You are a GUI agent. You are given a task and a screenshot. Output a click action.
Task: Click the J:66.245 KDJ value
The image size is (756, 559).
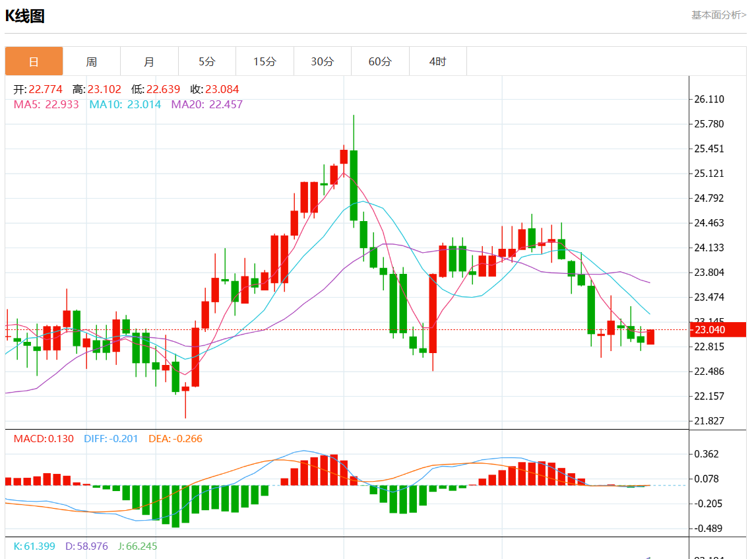[x=137, y=546]
